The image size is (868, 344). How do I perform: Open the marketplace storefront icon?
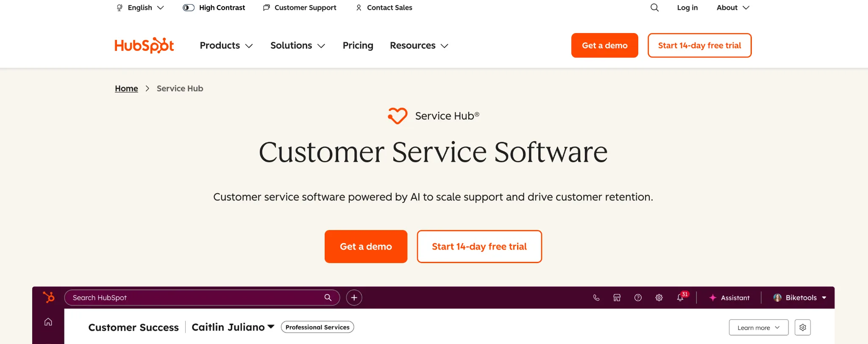point(617,297)
